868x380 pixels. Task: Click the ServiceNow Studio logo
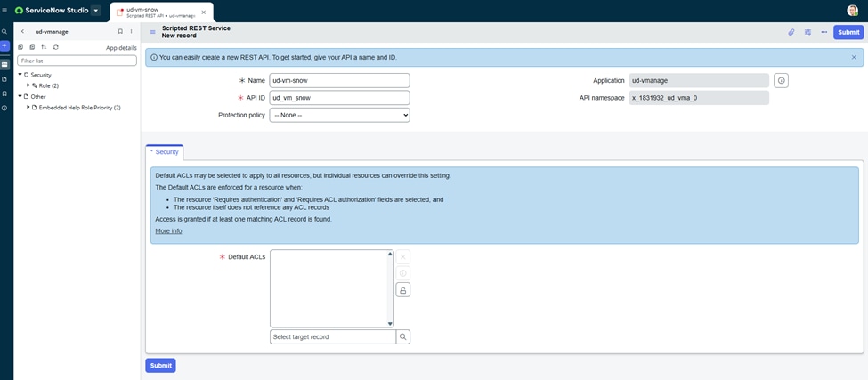[52, 10]
